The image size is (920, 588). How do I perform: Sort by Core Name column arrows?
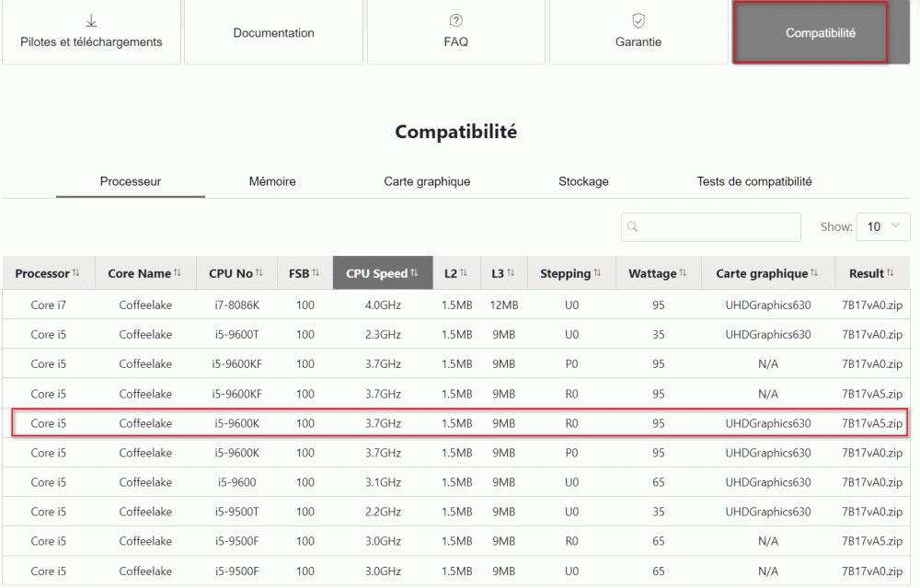click(x=178, y=273)
